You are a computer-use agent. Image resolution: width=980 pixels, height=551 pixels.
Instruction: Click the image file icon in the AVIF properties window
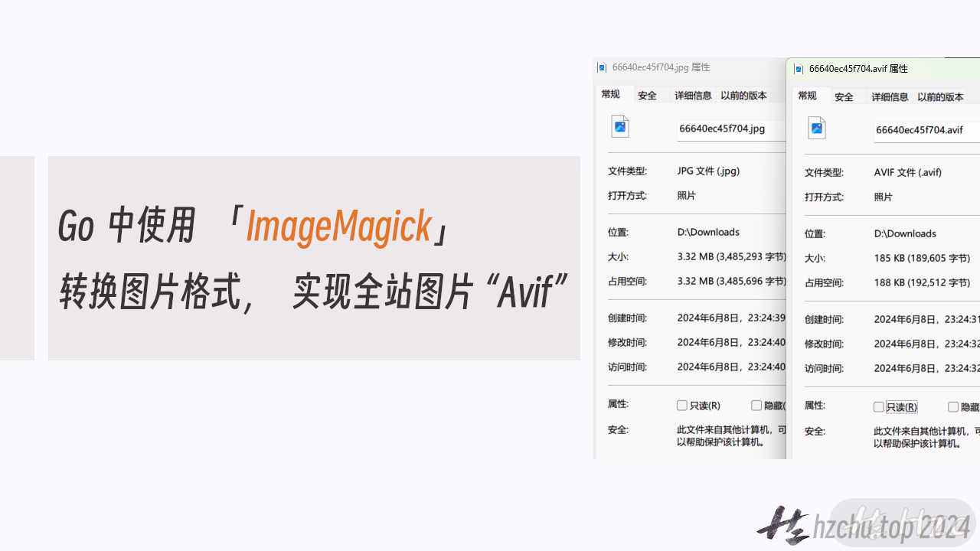(817, 128)
